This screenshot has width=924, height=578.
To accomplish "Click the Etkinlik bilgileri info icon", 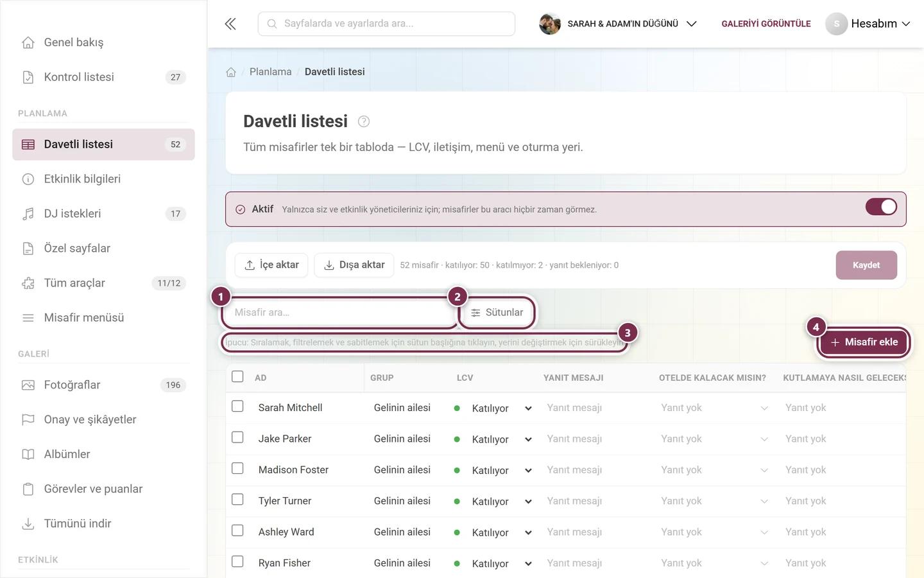I will (28, 179).
